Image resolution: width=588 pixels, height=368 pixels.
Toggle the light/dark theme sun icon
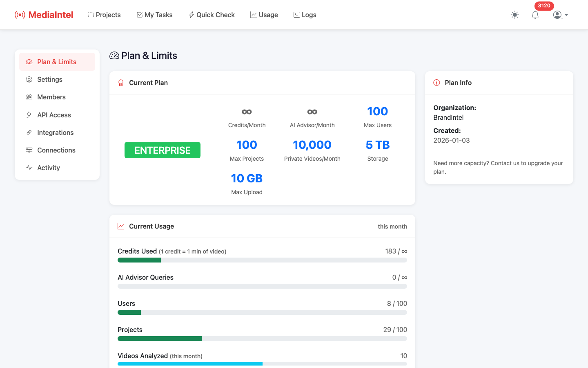click(x=514, y=15)
